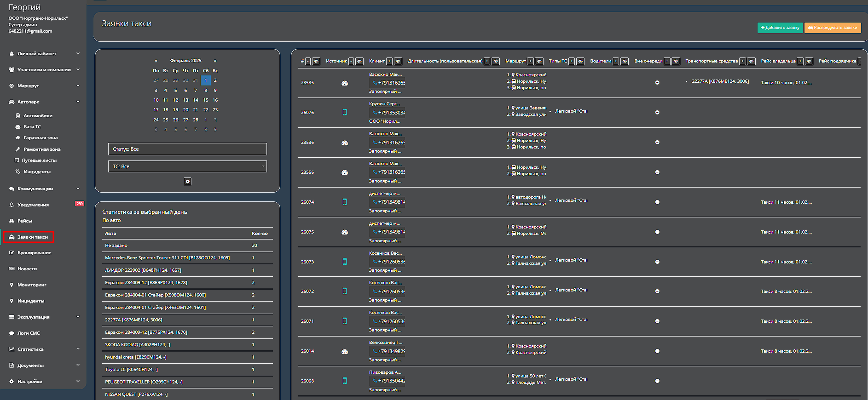Click the Статус: Все filter field

[x=187, y=149]
